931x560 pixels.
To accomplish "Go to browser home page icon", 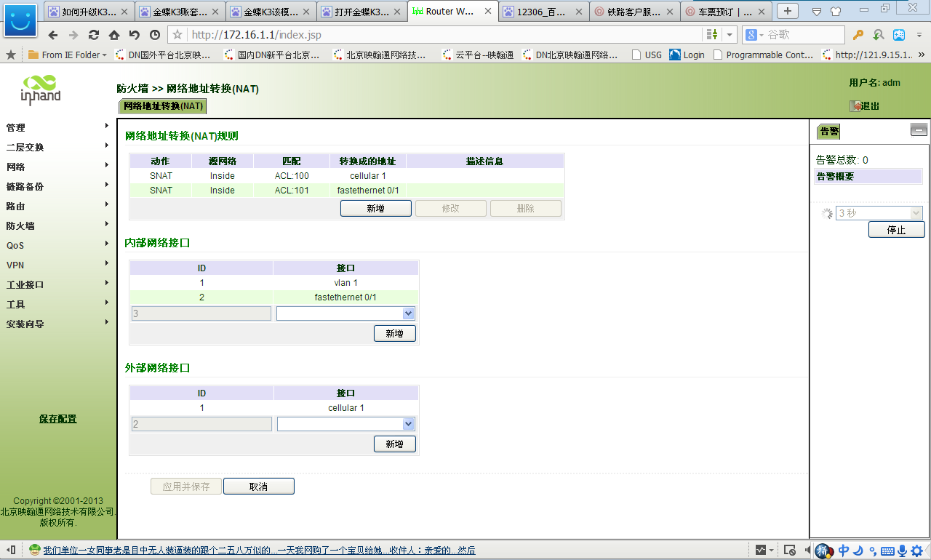I will (114, 35).
